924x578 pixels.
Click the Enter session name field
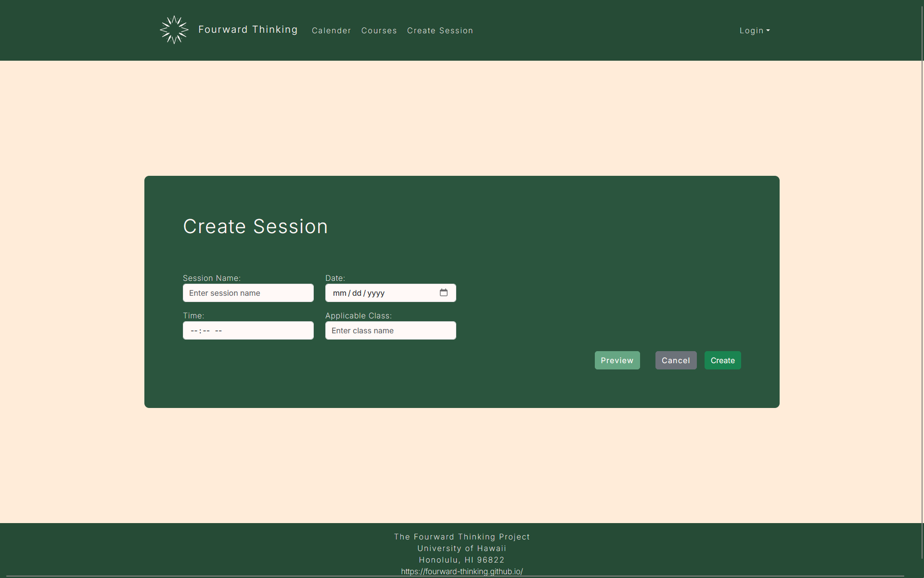coord(248,293)
